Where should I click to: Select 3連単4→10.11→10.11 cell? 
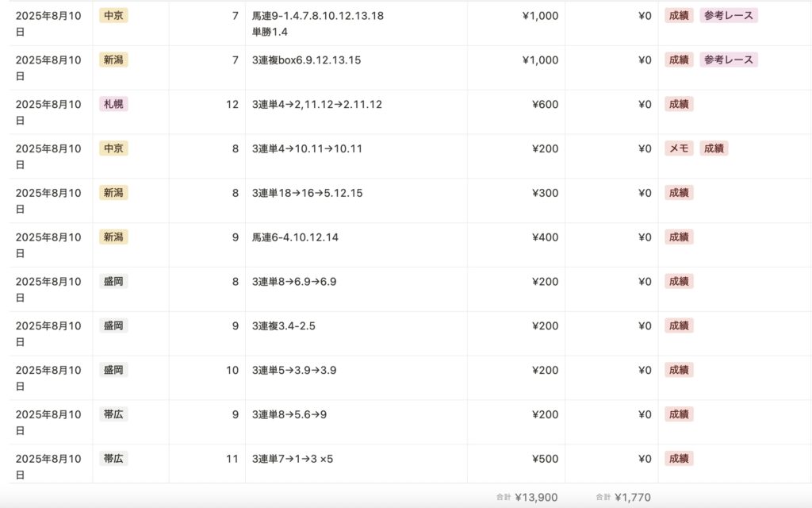[x=356, y=156]
